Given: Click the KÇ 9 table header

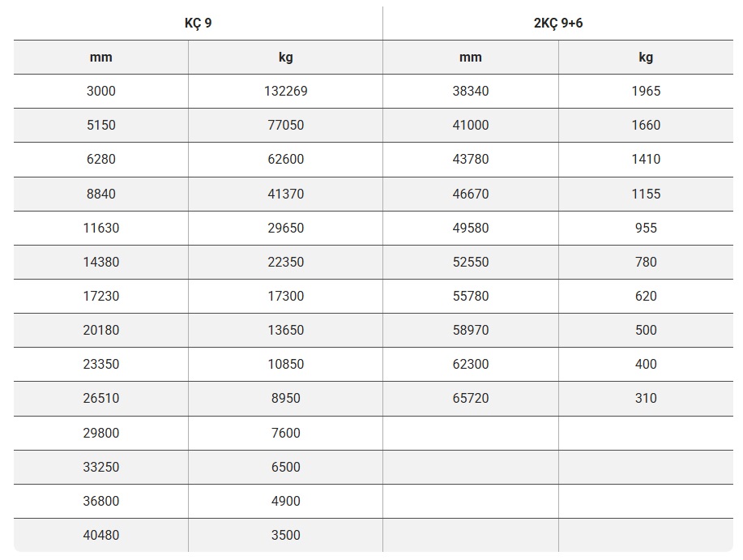Looking at the screenshot, I should point(198,23).
